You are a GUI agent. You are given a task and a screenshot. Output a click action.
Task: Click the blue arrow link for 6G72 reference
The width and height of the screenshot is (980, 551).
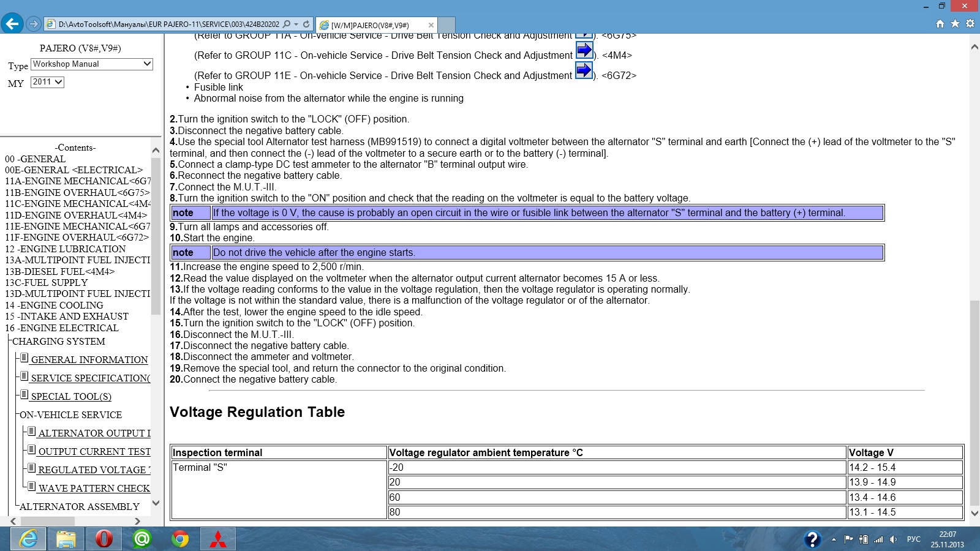point(584,71)
